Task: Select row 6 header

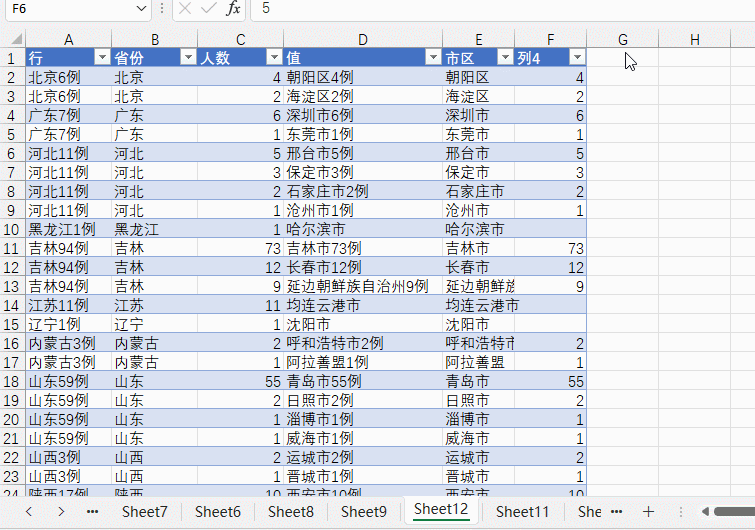Action: pyautogui.click(x=11, y=153)
